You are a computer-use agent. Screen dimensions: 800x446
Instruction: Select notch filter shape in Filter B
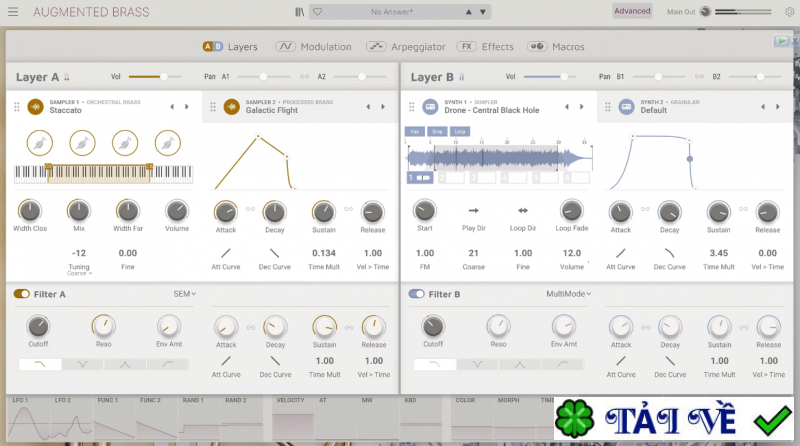[x=477, y=364]
